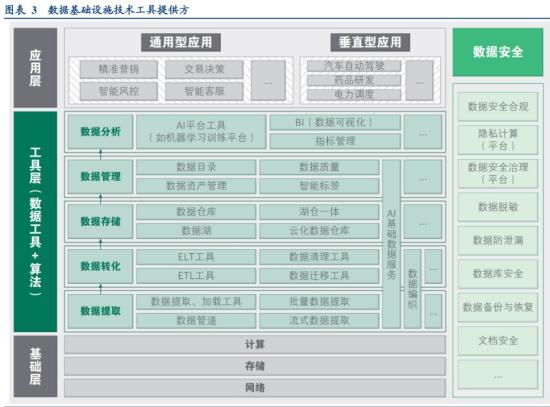Click the 计算 bar in 基础层

[255, 345]
